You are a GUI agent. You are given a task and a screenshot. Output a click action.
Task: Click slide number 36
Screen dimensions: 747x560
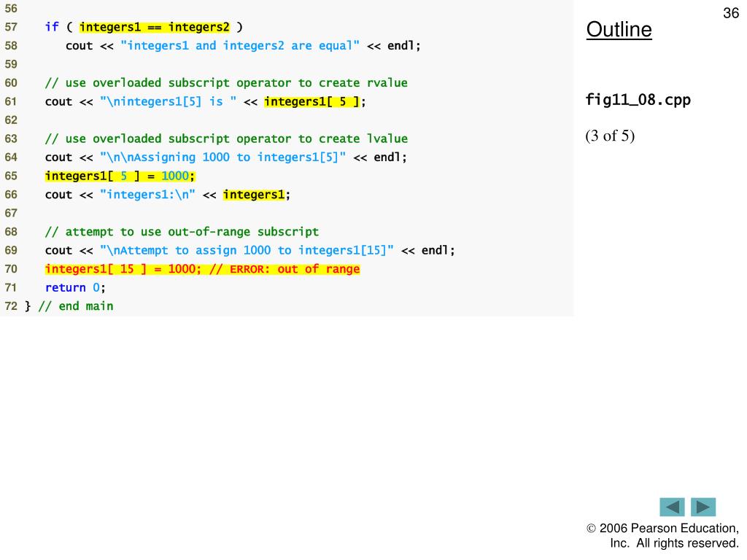click(731, 13)
